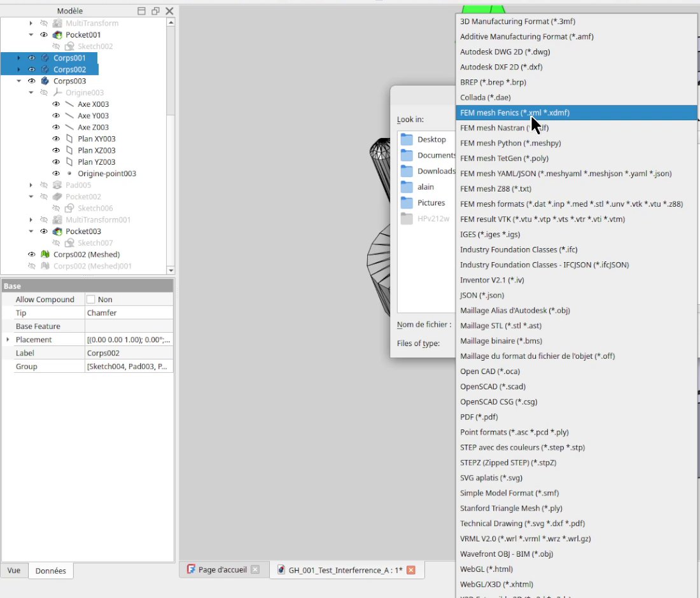This screenshot has height=598, width=700.
Task: Click the Corps001 body icon
Action: 45,58
